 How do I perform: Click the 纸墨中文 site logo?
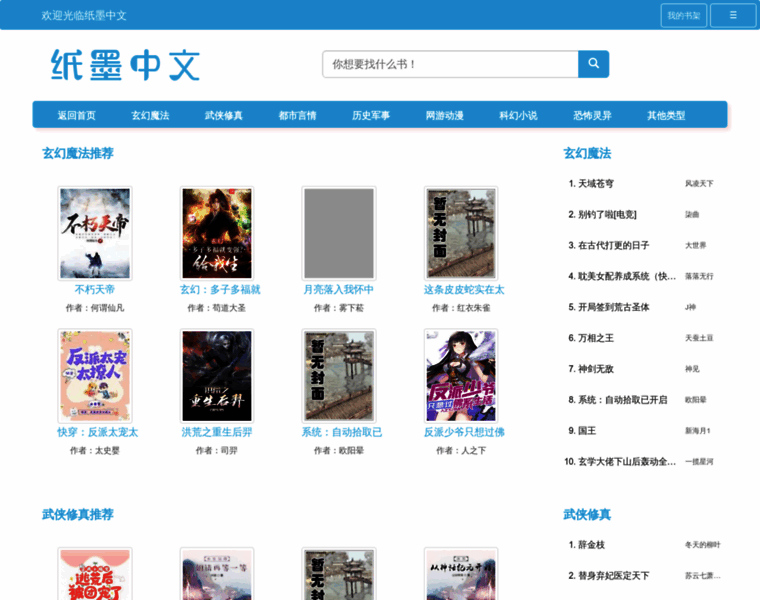coord(126,65)
